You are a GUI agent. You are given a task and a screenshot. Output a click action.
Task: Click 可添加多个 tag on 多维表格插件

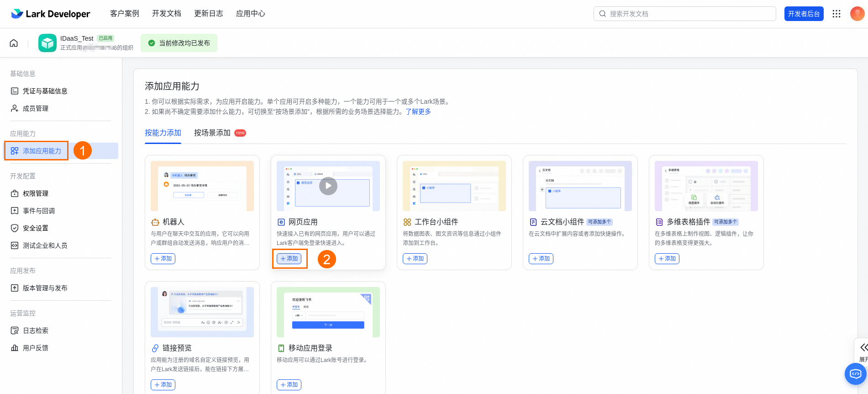click(x=726, y=222)
